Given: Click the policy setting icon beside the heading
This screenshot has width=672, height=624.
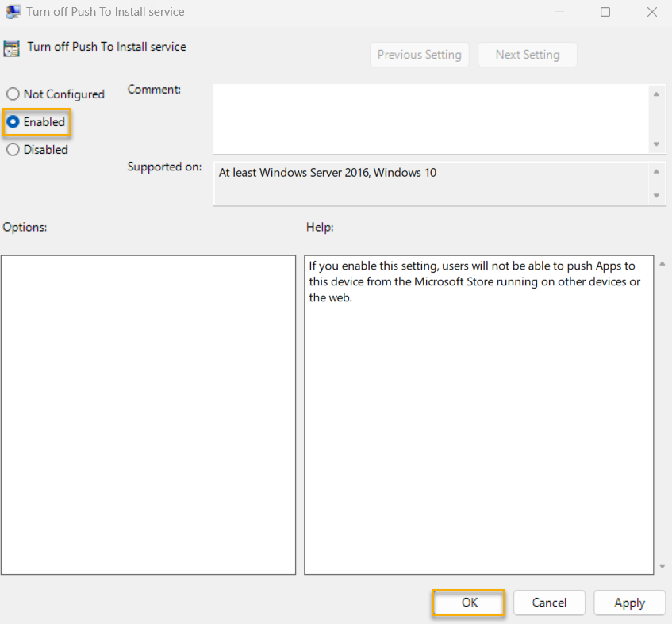Looking at the screenshot, I should [12, 48].
